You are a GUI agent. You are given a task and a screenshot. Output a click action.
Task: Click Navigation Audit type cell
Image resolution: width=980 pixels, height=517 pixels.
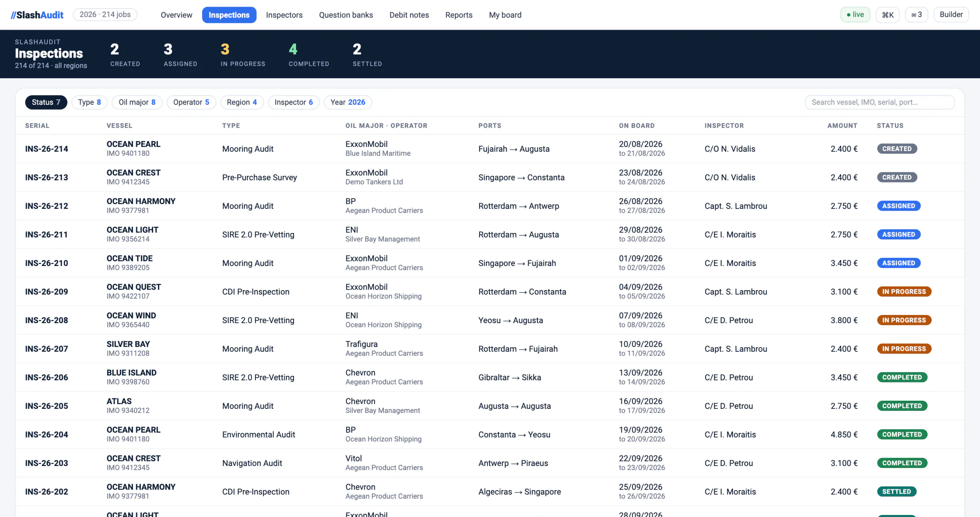pos(252,463)
